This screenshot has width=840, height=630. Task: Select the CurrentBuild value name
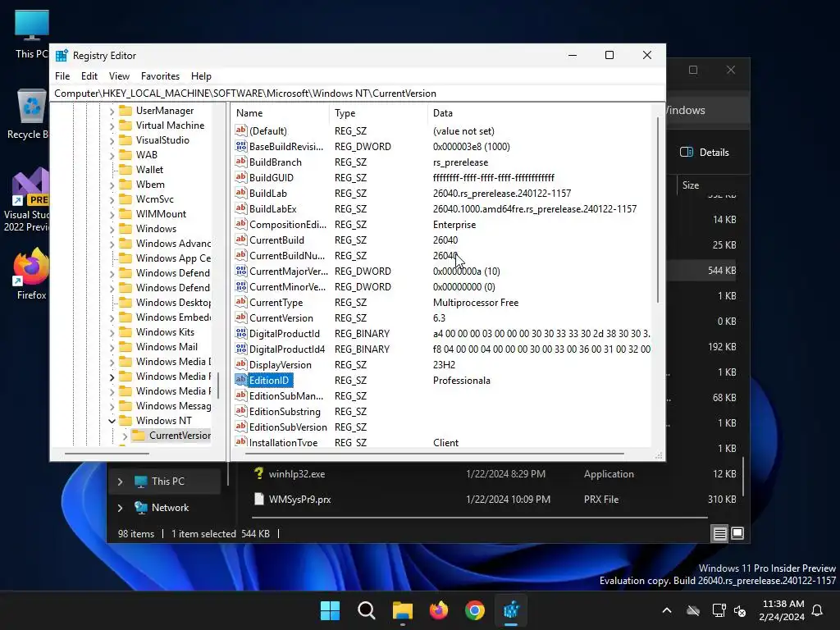pos(276,240)
